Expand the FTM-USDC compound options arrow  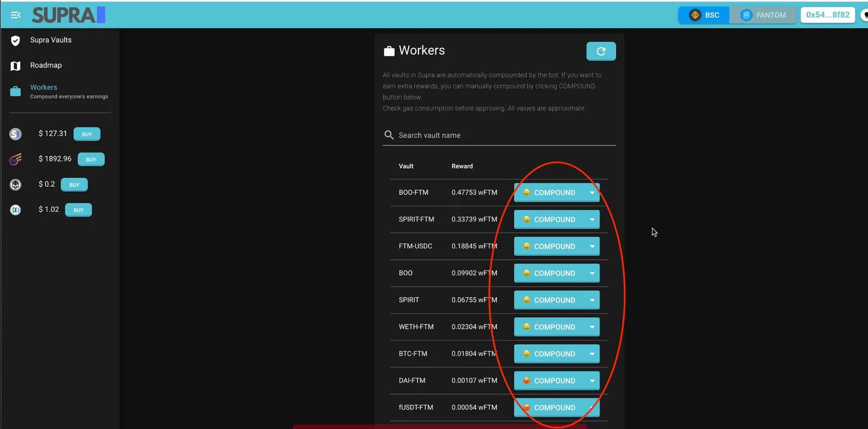coord(592,246)
